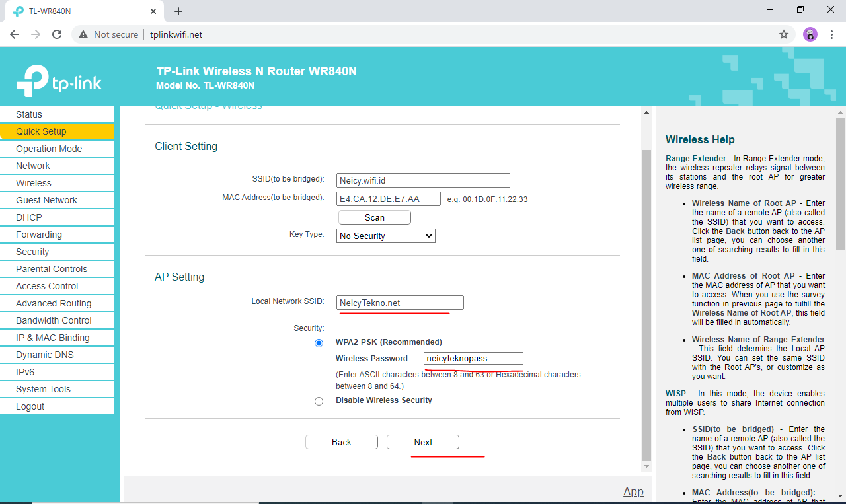Open Parental Controls
The height and width of the screenshot is (504, 846).
[x=57, y=269]
